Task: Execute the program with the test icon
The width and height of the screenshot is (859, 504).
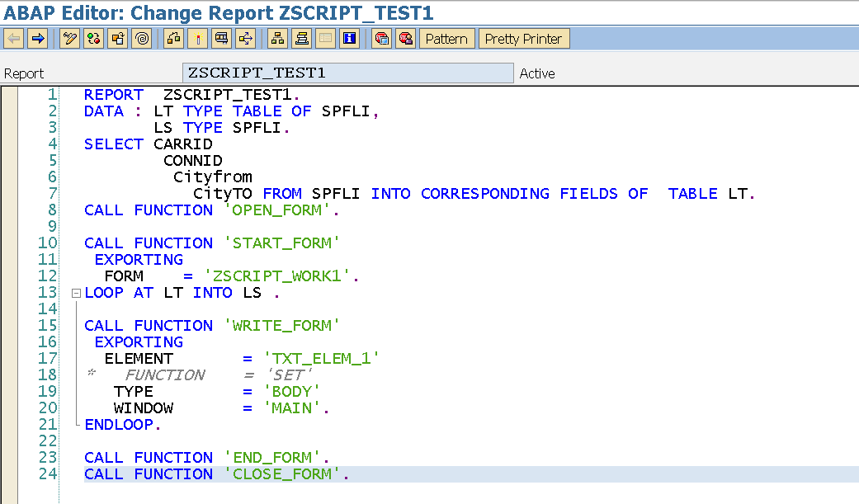Action: (197, 38)
